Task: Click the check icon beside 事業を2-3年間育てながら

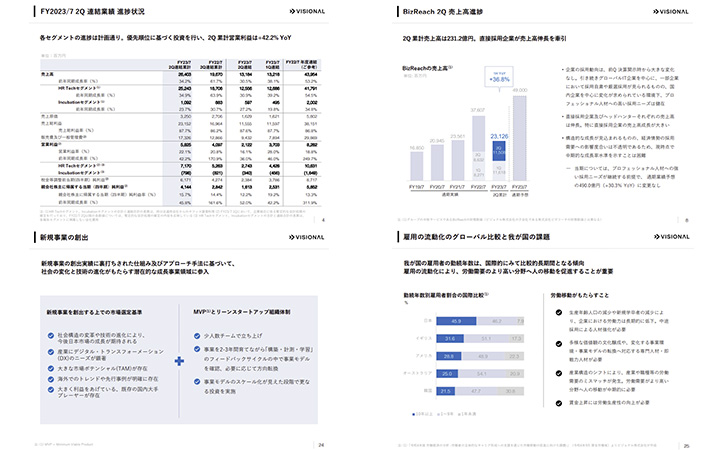Action: click(197, 349)
